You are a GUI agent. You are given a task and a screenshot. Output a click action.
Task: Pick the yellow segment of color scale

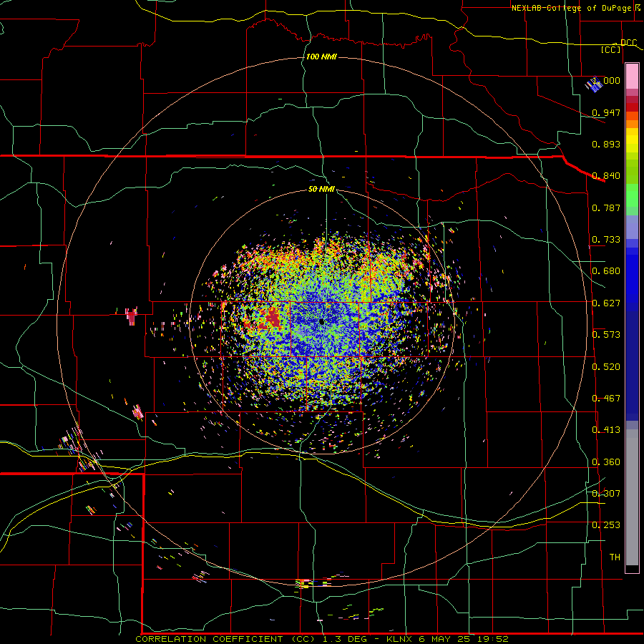632,140
